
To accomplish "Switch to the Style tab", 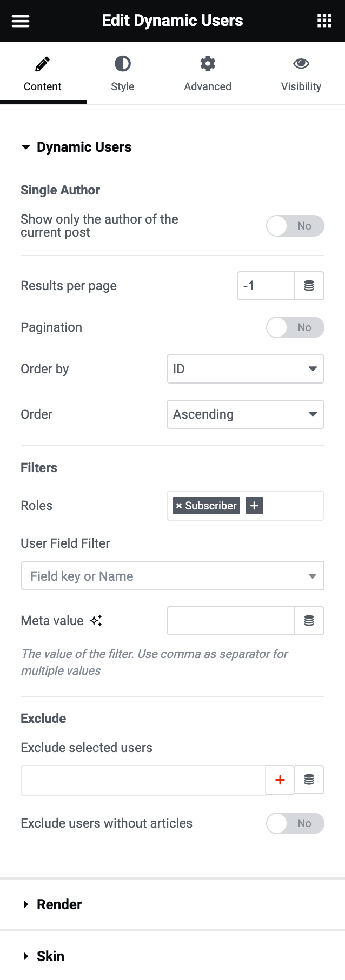I will point(123,73).
